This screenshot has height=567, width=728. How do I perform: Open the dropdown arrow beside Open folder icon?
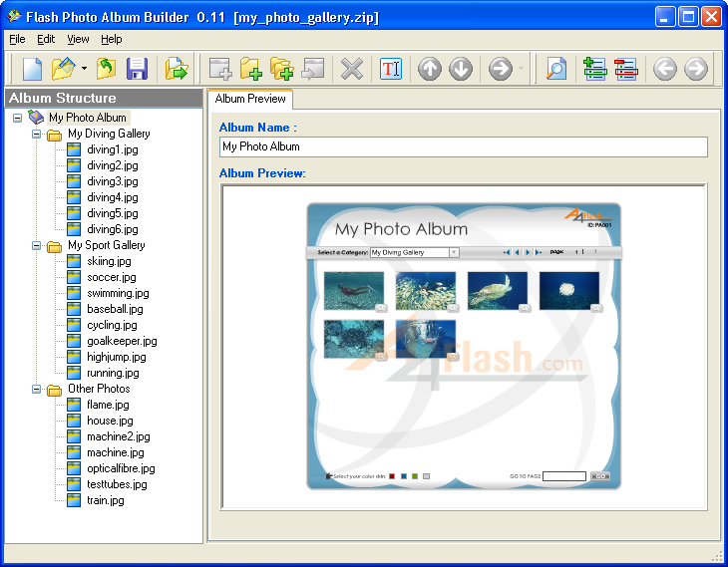[85, 69]
